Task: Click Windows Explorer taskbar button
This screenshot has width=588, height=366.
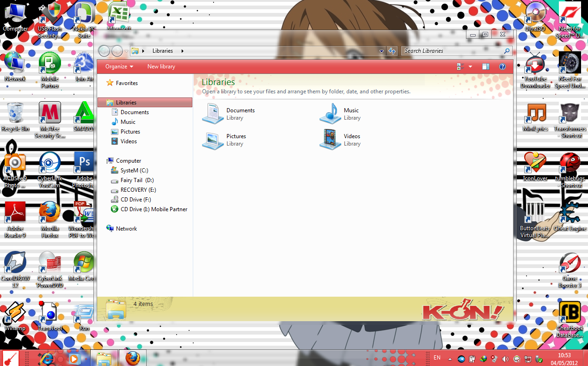Action: point(104,358)
